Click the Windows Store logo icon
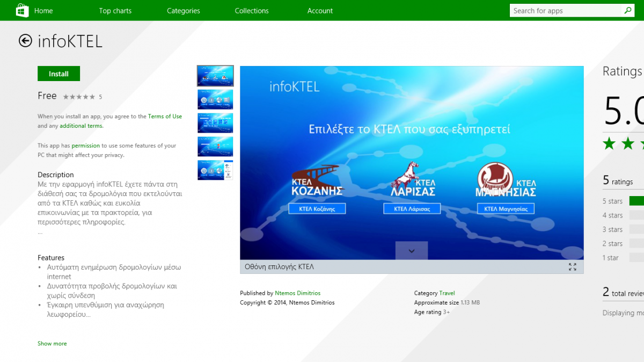The image size is (644, 362). (x=22, y=10)
